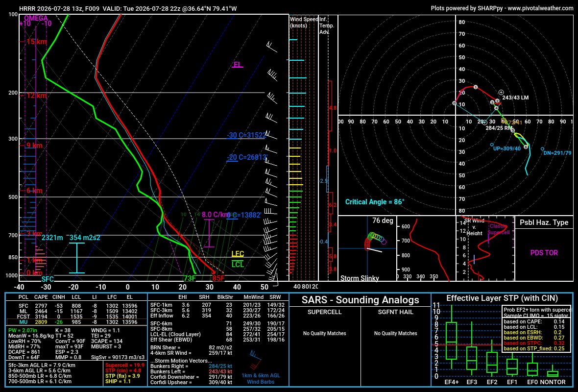Click the 85F surface temperature value
578x392 pixels.
(x=218, y=278)
